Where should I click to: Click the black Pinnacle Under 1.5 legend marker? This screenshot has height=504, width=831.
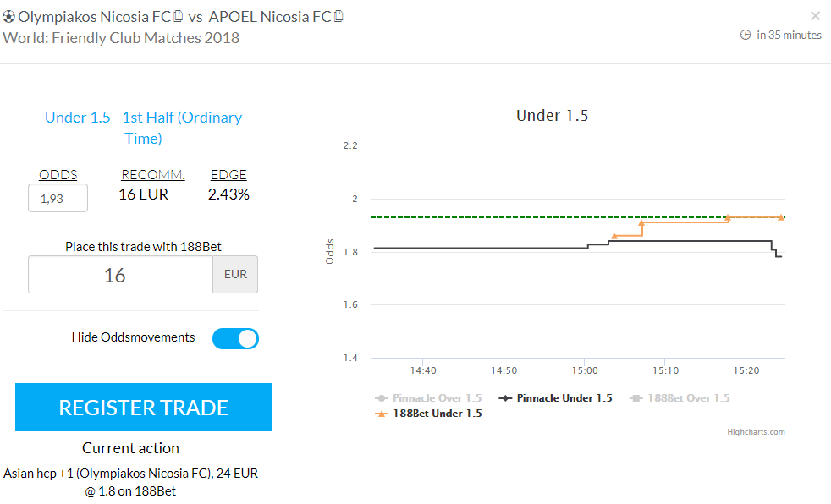(x=506, y=398)
